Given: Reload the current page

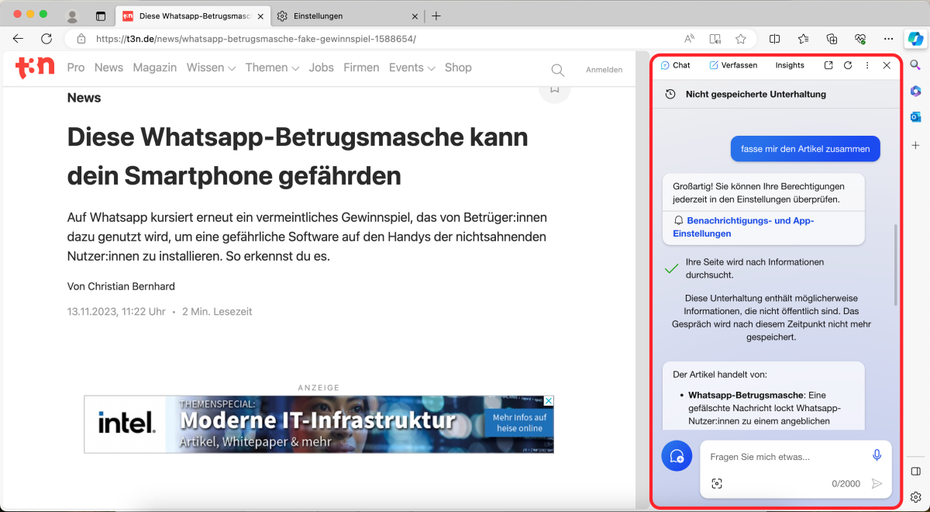Looking at the screenshot, I should click(x=46, y=39).
